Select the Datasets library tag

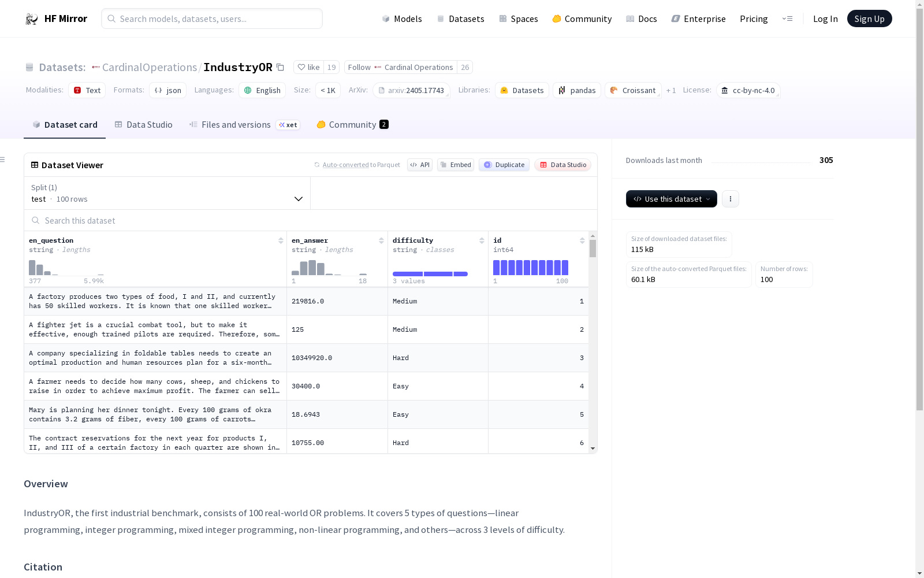522,90
